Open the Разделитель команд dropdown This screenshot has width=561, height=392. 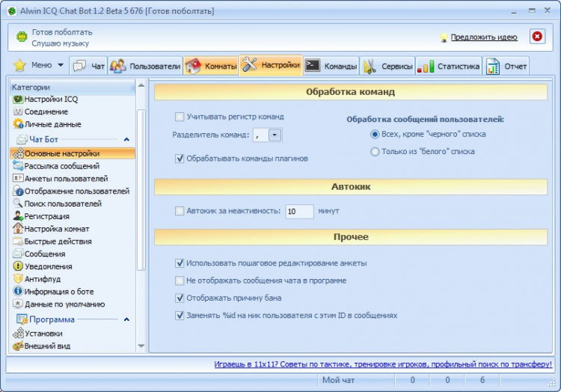pos(275,135)
